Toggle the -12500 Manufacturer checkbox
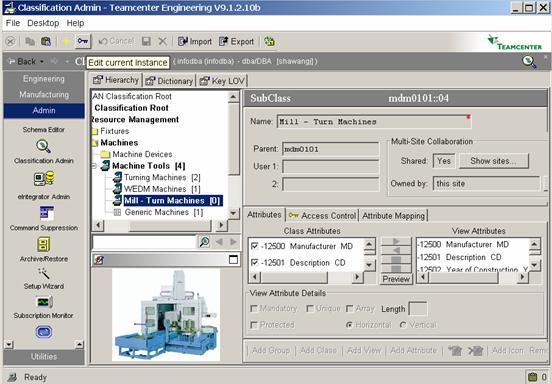Image resolution: width=552 pixels, height=384 pixels. click(254, 246)
